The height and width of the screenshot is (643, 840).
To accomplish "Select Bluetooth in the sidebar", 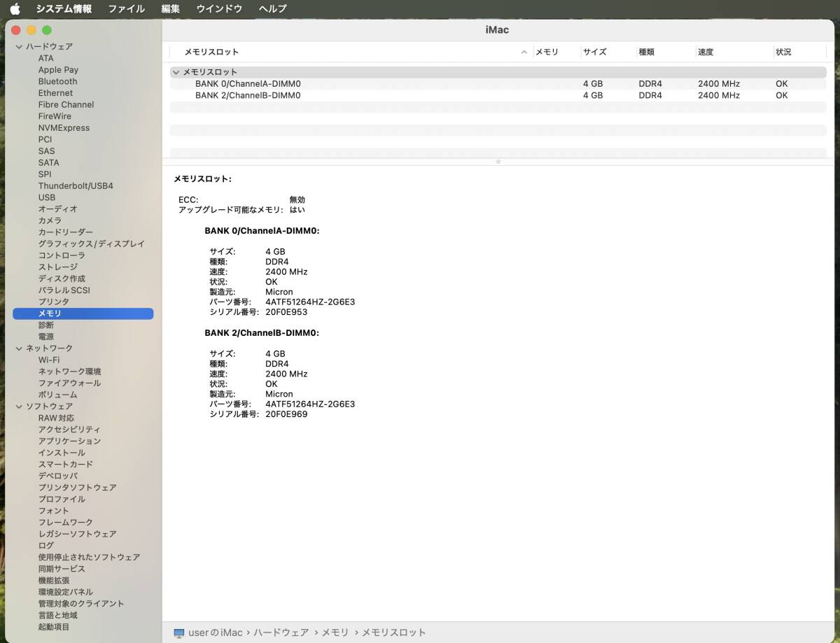I will point(57,81).
